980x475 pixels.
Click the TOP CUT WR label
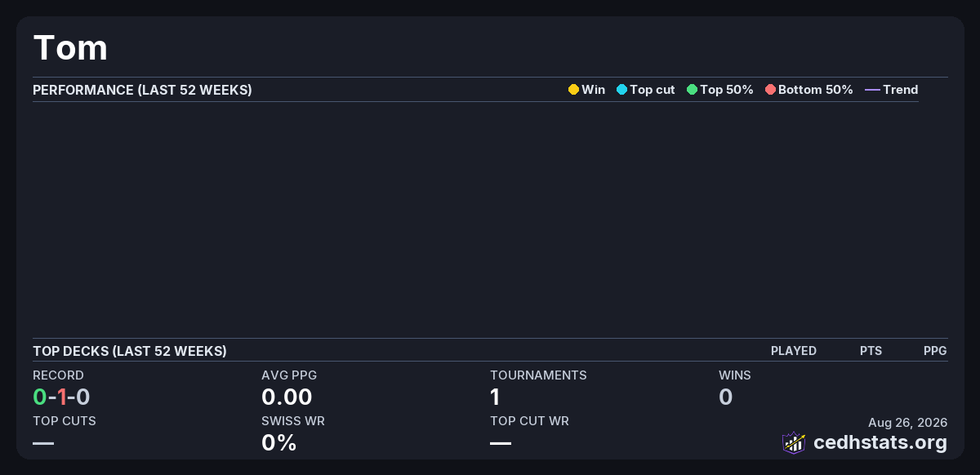tap(529, 421)
